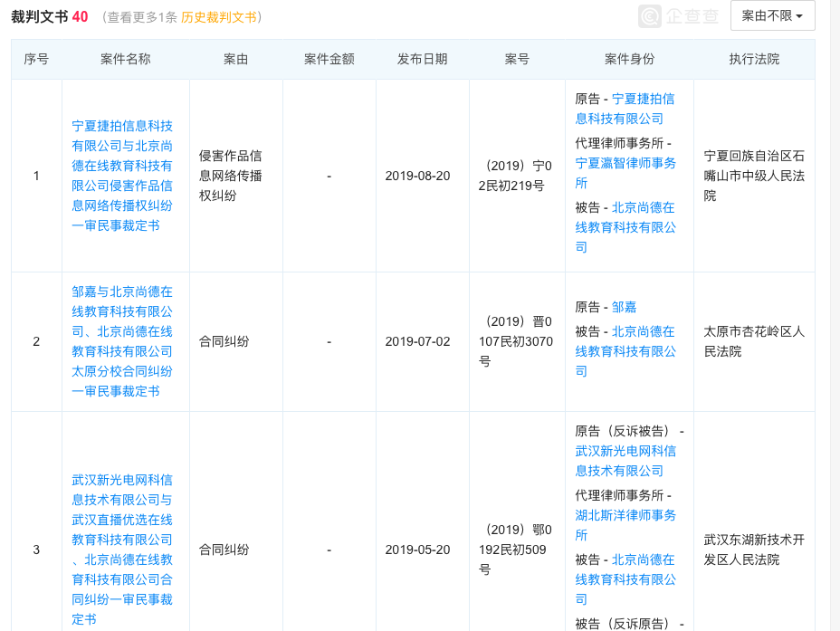Image resolution: width=840 pixels, height=631 pixels.
Task: Select court 武汉东湖新技术开发区人民法院
Action: tap(754, 550)
